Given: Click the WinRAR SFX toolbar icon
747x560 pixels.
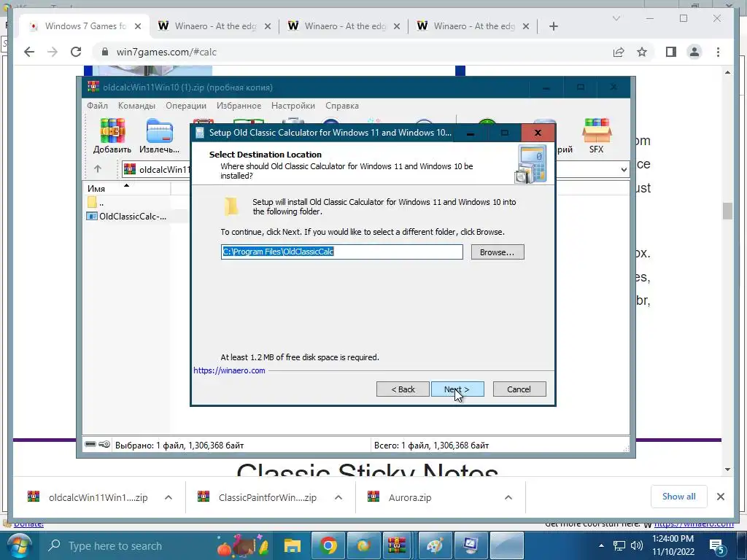Looking at the screenshot, I should [x=596, y=136].
